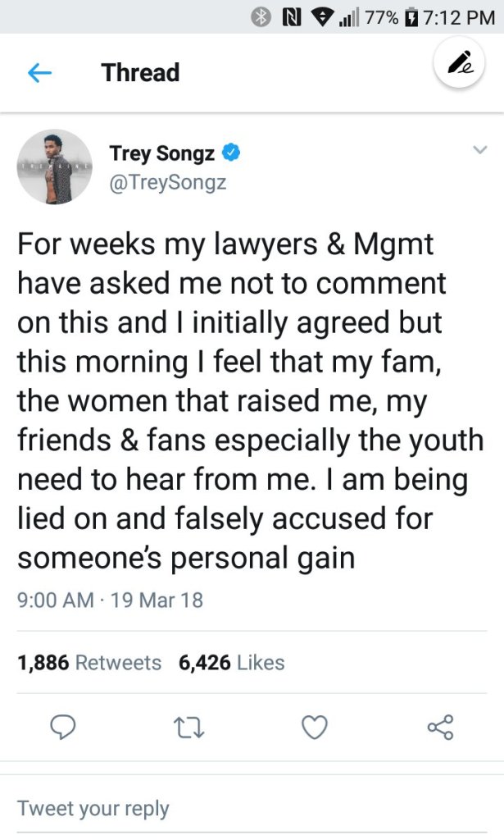504x840 pixels.
Task: Tap the Wi-Fi signal status icon
Action: pos(316,16)
